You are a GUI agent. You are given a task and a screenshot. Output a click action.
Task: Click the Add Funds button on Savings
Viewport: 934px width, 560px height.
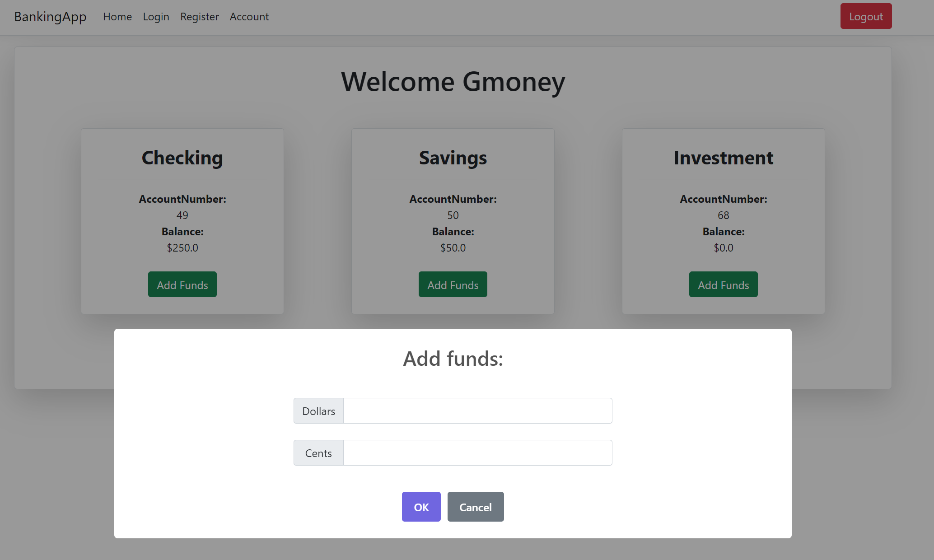[453, 284]
